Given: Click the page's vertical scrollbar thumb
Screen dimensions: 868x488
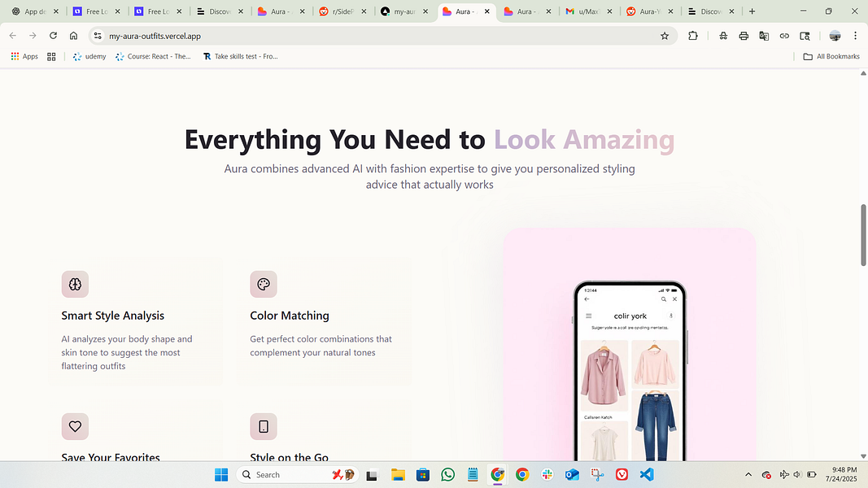Looking at the screenshot, I should coord(863,235).
